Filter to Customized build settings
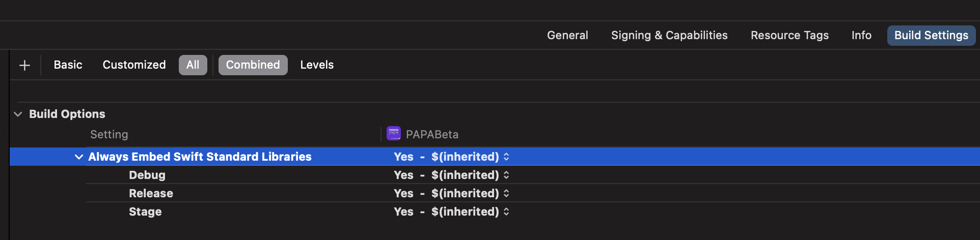Viewport: 980px width, 240px height. pos(134,65)
